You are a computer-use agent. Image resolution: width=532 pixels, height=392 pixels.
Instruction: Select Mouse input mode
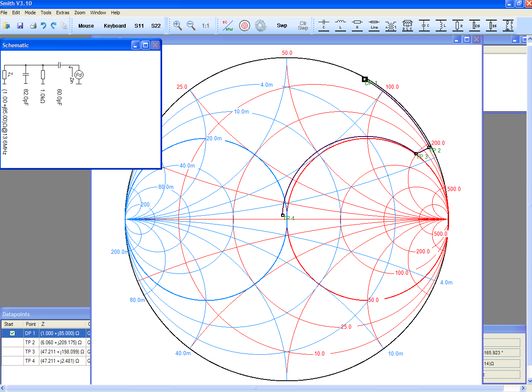pos(86,26)
